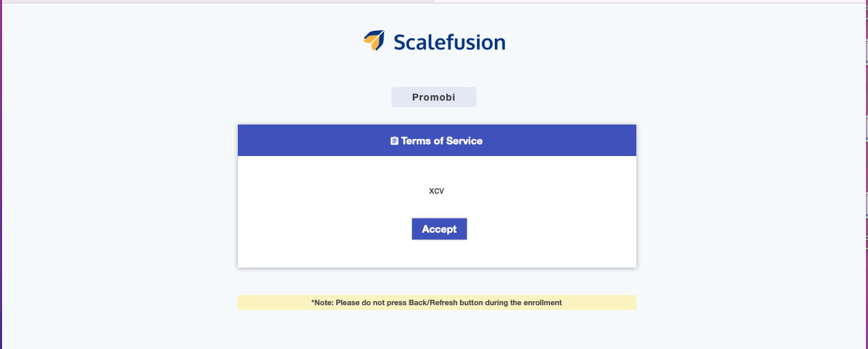Click the yellow wing of the Scalefusion logo

371,44
